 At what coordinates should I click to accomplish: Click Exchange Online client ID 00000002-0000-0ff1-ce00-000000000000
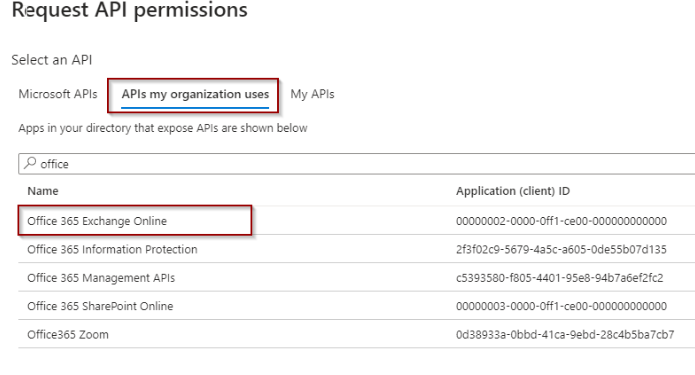point(561,221)
